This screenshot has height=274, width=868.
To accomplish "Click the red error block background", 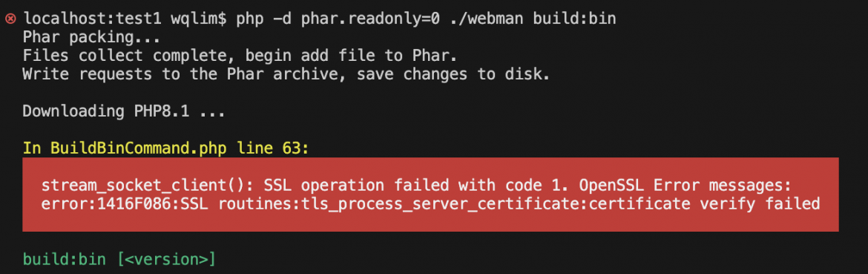I will click(x=430, y=195).
